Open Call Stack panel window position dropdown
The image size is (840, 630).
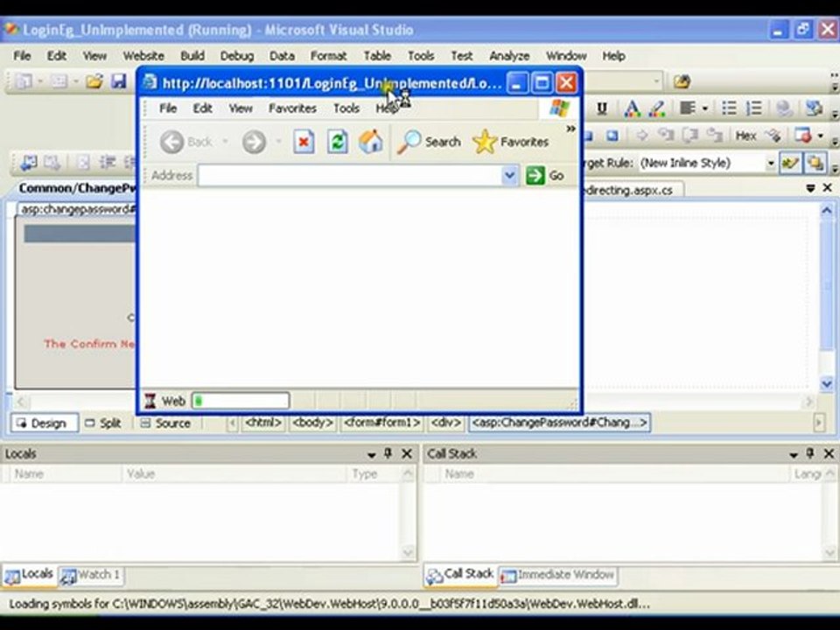coord(794,454)
